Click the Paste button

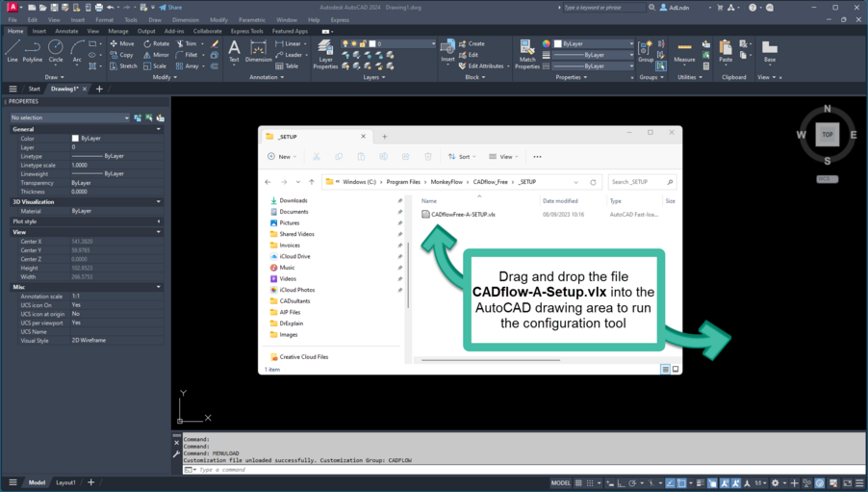(x=726, y=51)
